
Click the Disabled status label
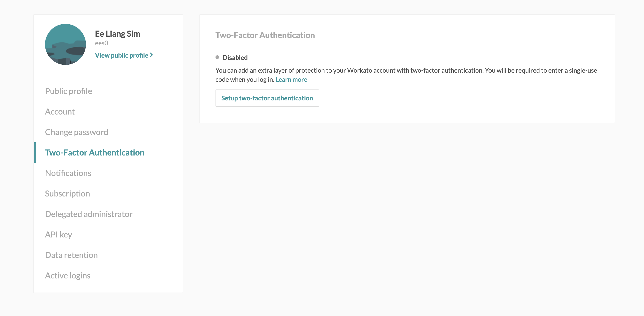click(235, 57)
